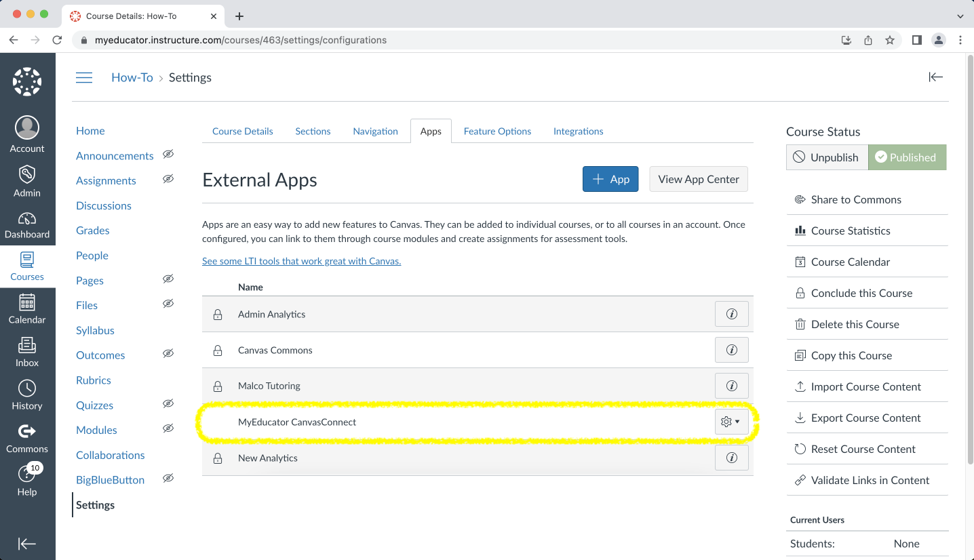Reload the page in browser toolbar
Viewport: 974px width, 560px height.
pyautogui.click(x=58, y=40)
